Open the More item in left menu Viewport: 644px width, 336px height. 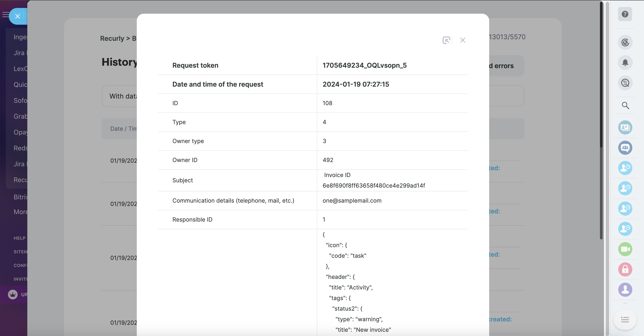tap(20, 212)
